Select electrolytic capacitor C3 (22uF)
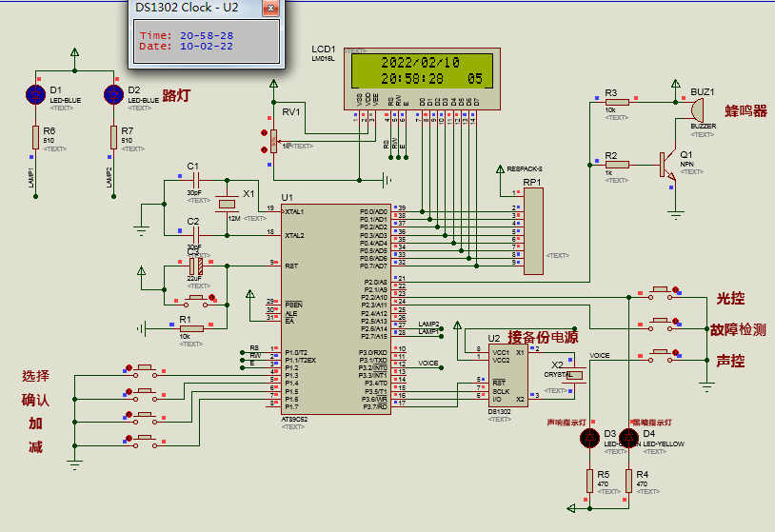 (x=196, y=266)
